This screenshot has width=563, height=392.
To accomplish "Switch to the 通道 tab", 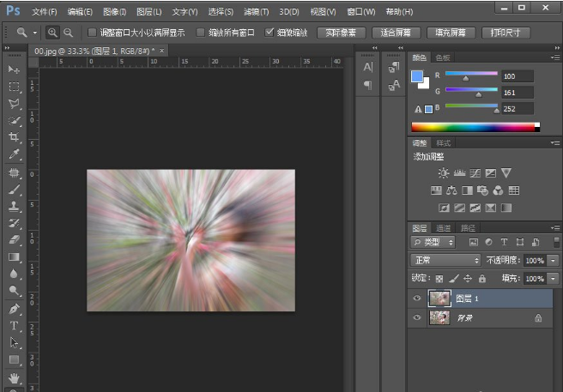I will [444, 228].
